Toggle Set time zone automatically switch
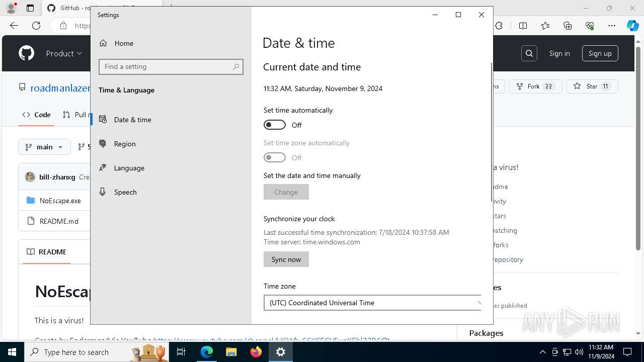This screenshot has width=644, height=362. tap(275, 157)
